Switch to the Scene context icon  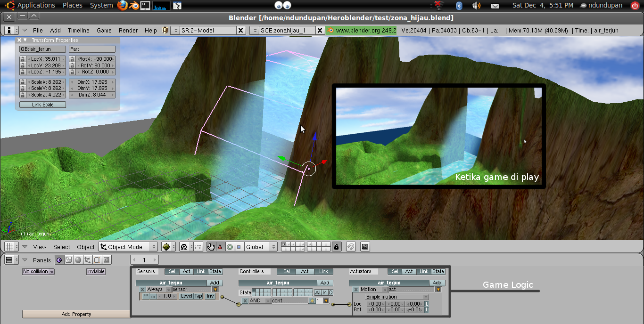pyautogui.click(x=107, y=260)
